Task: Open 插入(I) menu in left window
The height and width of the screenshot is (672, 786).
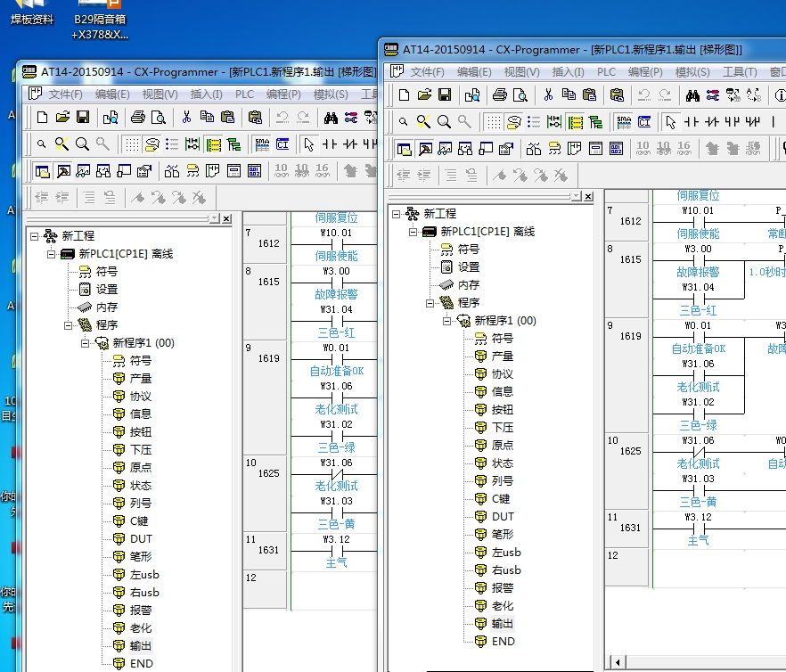Action: tap(207, 94)
